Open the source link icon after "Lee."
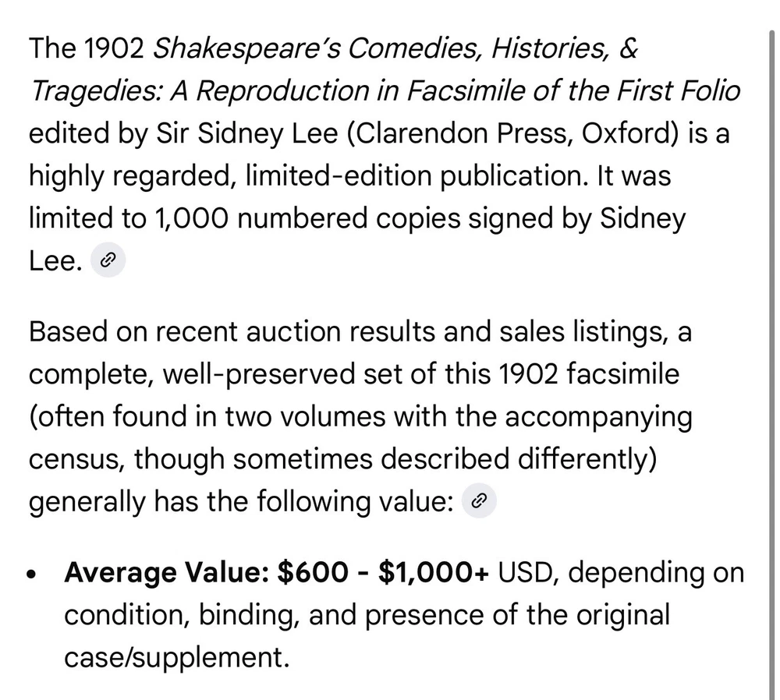This screenshot has width=780, height=700. tap(108, 262)
